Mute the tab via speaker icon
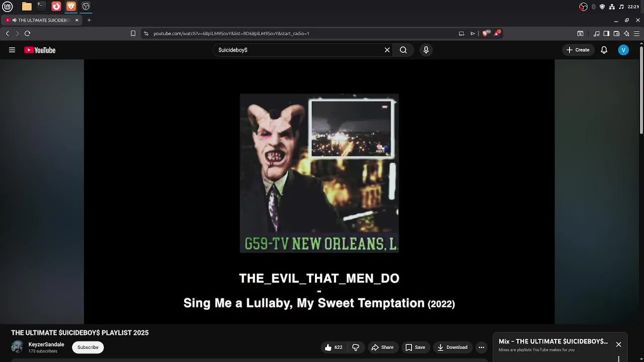 14,20
